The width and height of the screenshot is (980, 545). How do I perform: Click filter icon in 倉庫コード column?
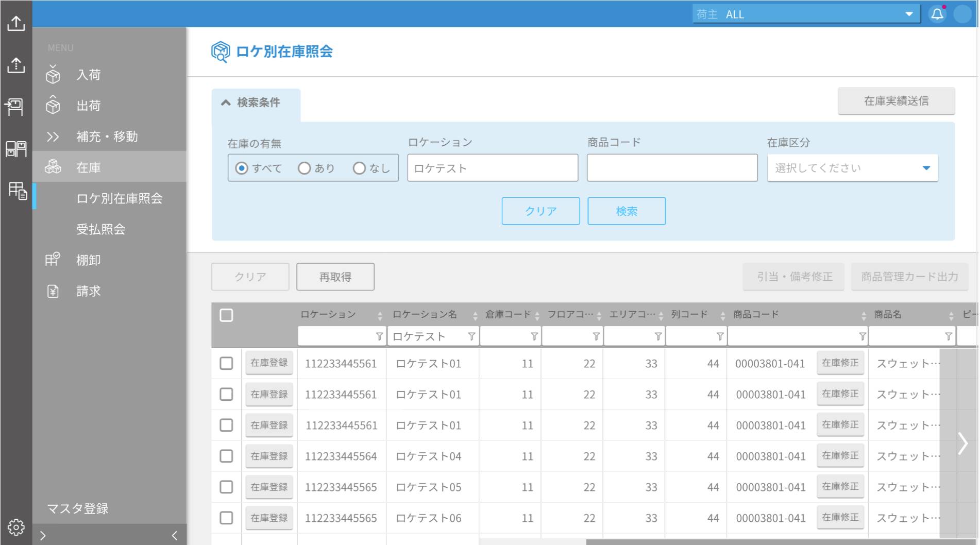[534, 336]
